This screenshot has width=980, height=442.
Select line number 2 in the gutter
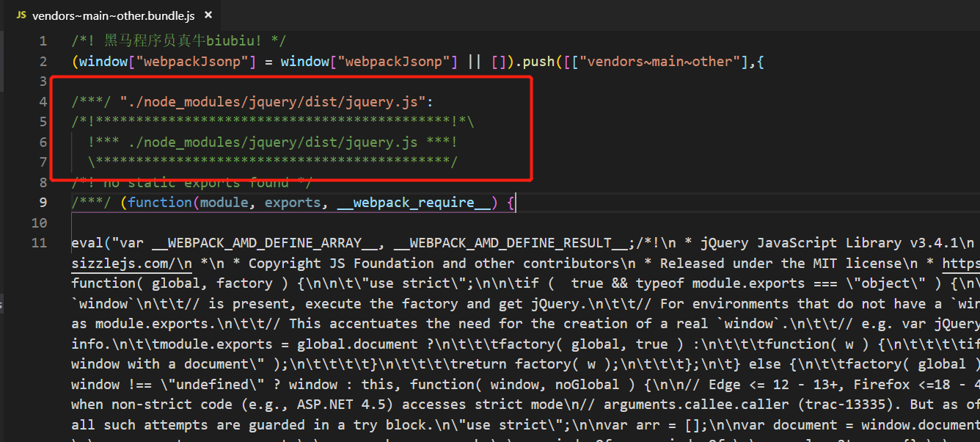43,62
